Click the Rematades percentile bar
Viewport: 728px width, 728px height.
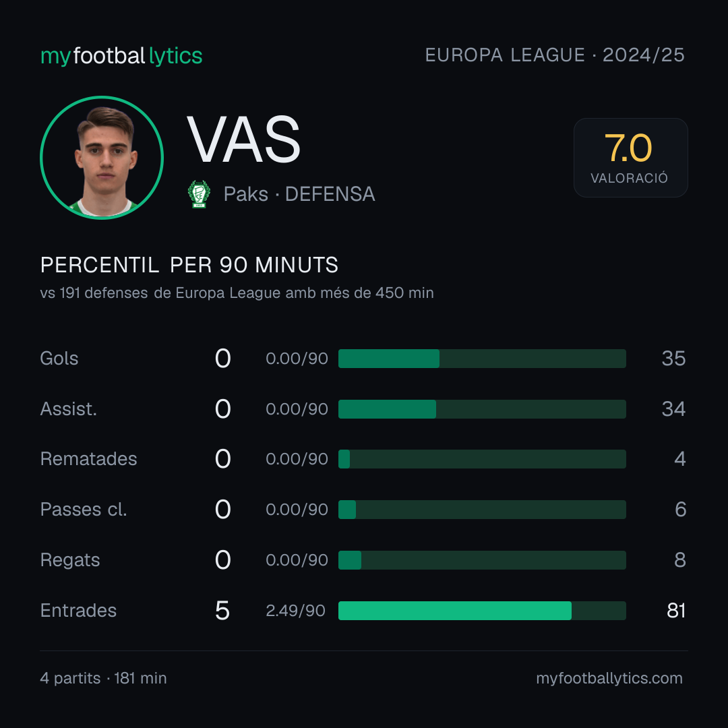[x=482, y=459]
